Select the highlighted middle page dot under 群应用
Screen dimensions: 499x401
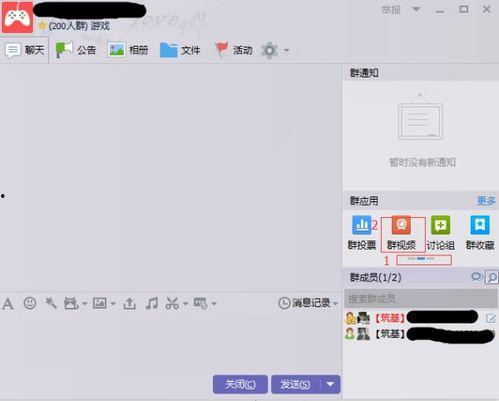[421, 258]
